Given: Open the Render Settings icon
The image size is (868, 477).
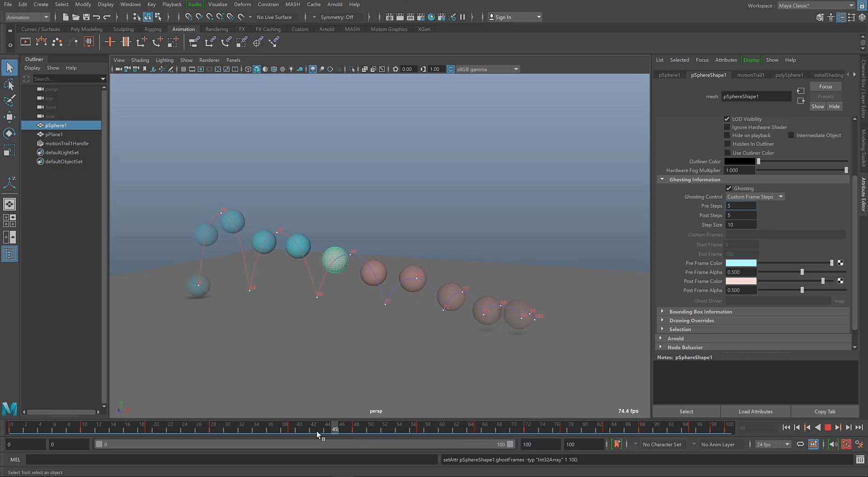Looking at the screenshot, I should tap(421, 17).
